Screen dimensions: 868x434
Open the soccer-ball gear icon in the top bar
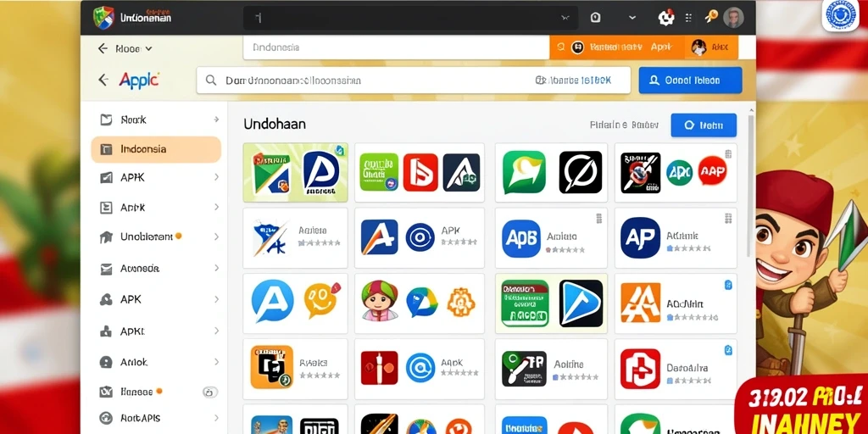tap(666, 17)
